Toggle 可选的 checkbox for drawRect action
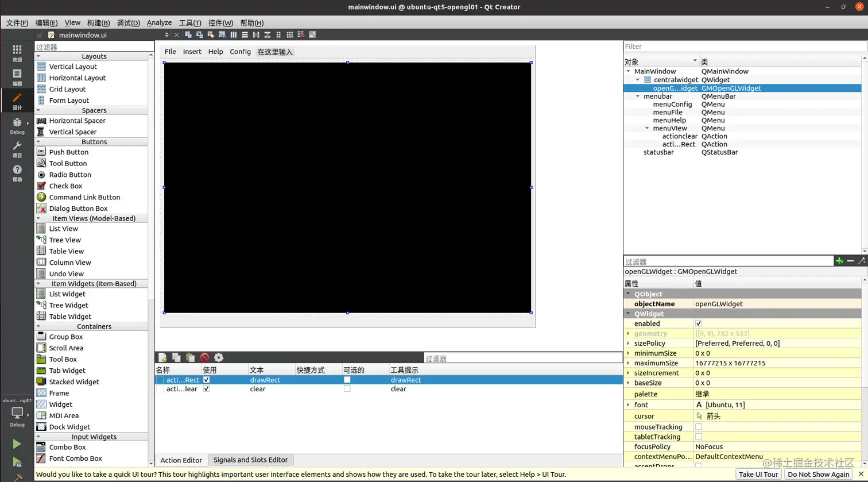 [x=347, y=380]
